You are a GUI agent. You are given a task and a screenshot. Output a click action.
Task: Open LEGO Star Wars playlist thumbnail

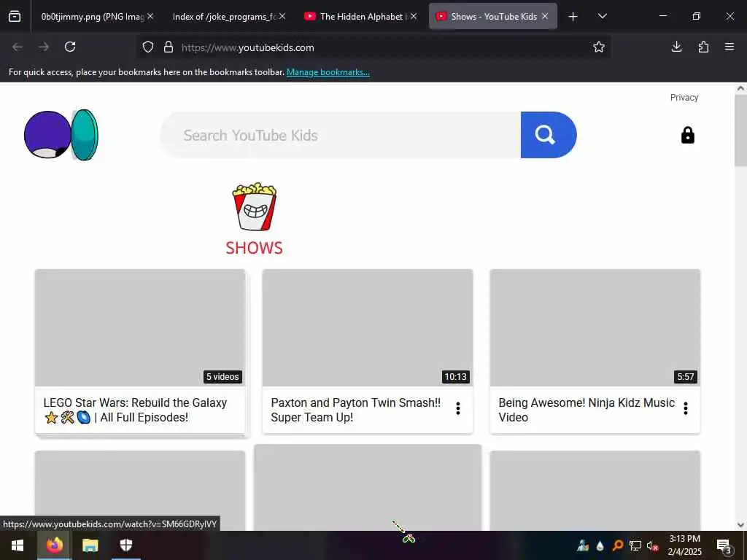coord(140,327)
